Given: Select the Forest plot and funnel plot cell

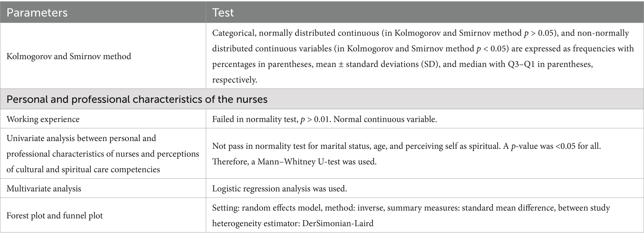Looking at the screenshot, I should coord(55,216).
